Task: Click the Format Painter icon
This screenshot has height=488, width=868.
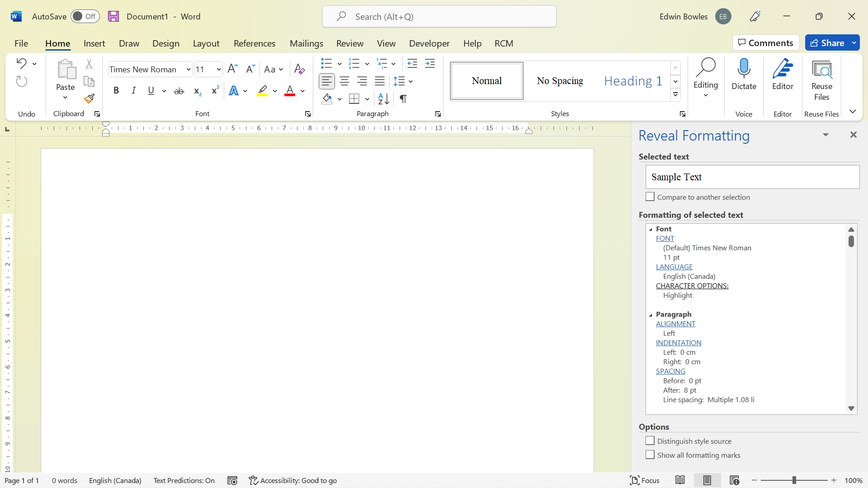Action: point(89,99)
